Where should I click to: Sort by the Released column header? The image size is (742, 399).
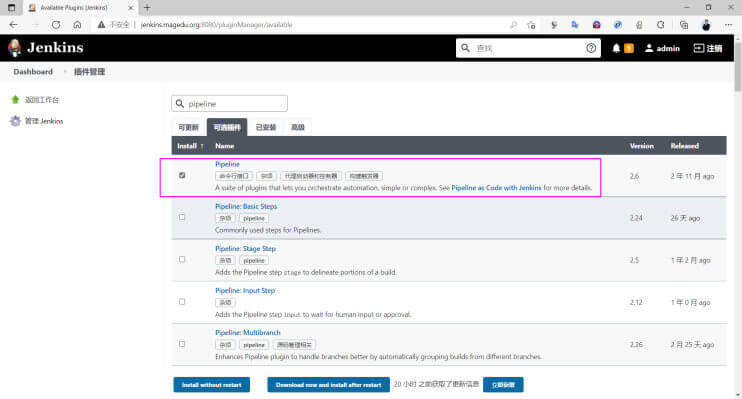click(x=685, y=146)
